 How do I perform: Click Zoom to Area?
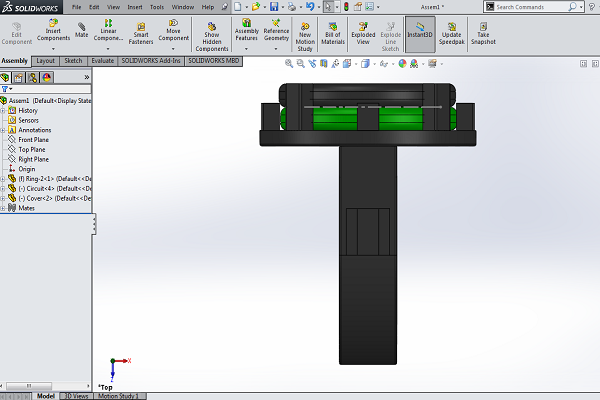click(301, 64)
